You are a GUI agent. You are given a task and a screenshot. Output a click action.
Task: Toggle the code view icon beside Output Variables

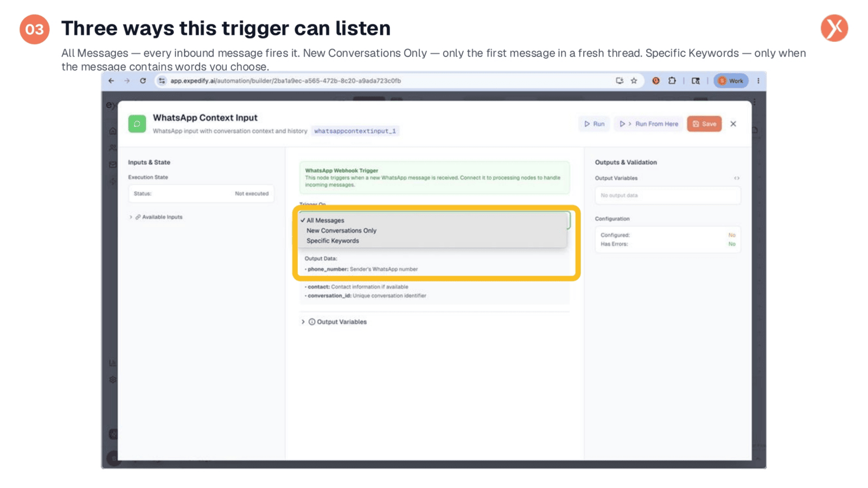pos(737,178)
